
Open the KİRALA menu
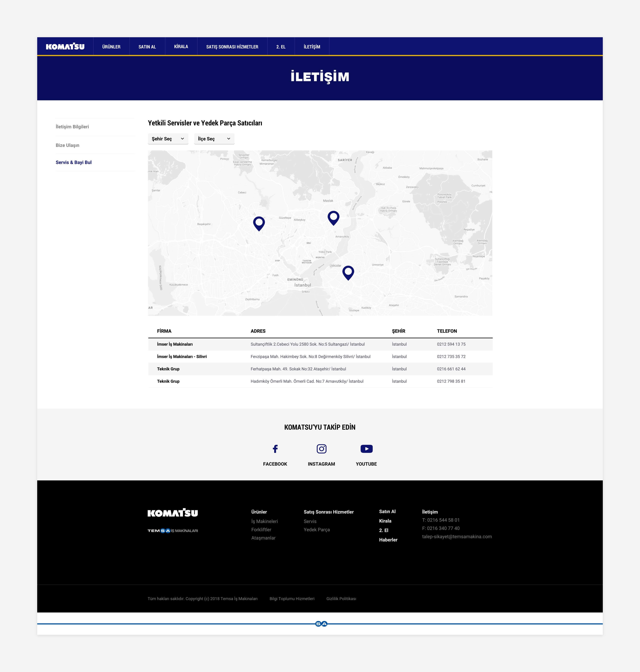[x=181, y=47]
